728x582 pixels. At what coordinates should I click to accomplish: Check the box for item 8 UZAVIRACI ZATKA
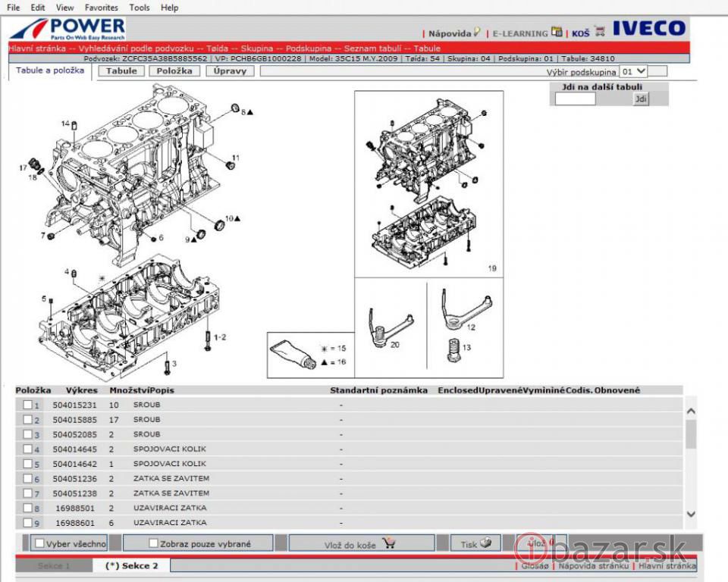tap(27, 508)
